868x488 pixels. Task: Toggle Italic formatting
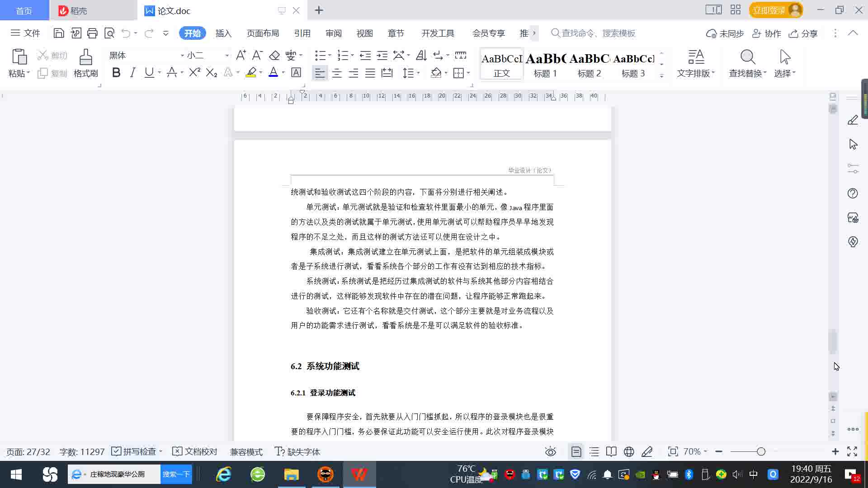tap(132, 72)
